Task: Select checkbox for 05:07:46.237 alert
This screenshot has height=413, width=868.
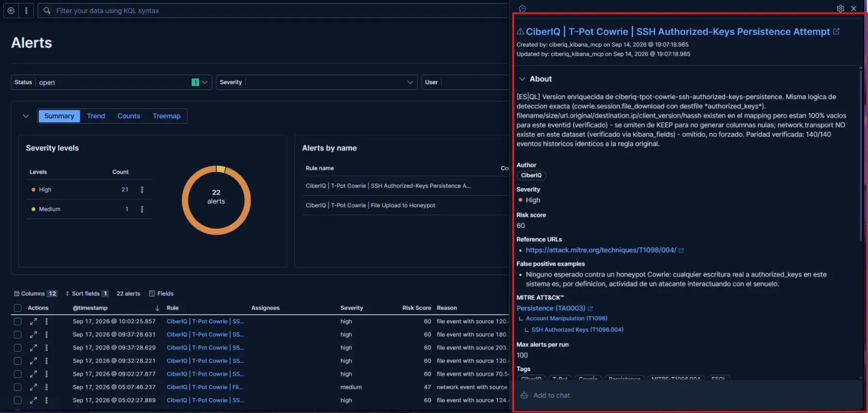Action: pyautogui.click(x=18, y=387)
